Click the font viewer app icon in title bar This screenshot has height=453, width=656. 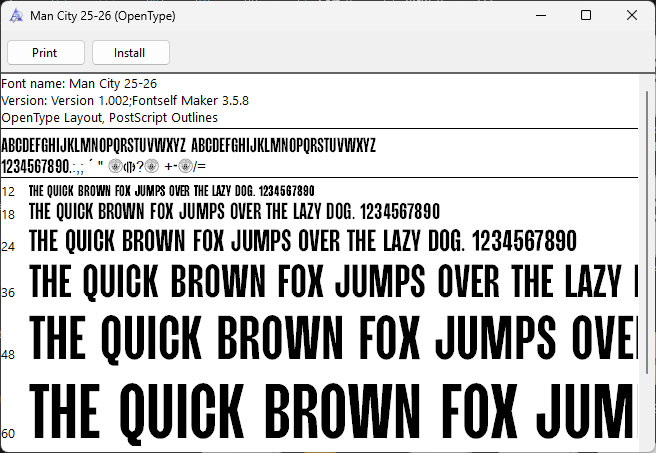click(15, 15)
